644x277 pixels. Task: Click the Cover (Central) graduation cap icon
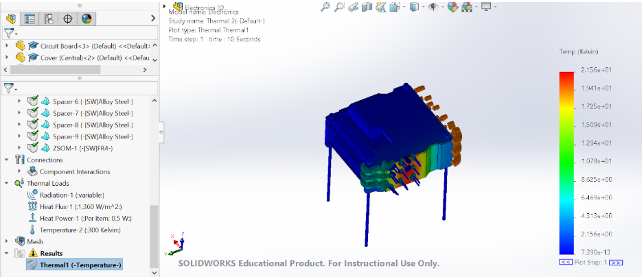33,58
